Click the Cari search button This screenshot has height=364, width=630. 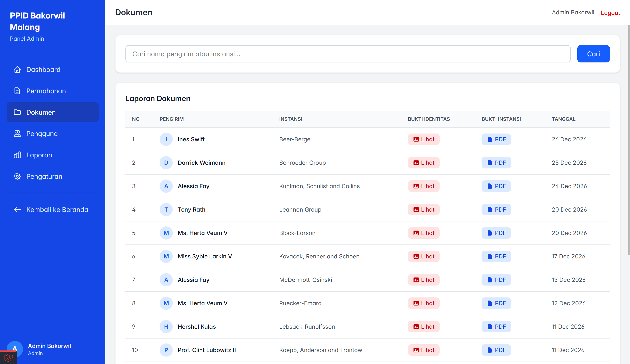593,54
